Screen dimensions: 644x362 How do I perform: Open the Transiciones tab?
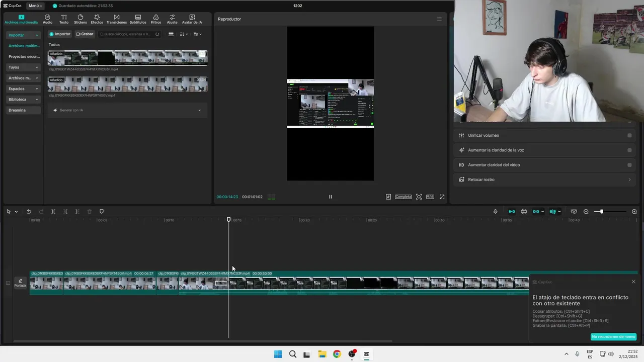pos(117,19)
